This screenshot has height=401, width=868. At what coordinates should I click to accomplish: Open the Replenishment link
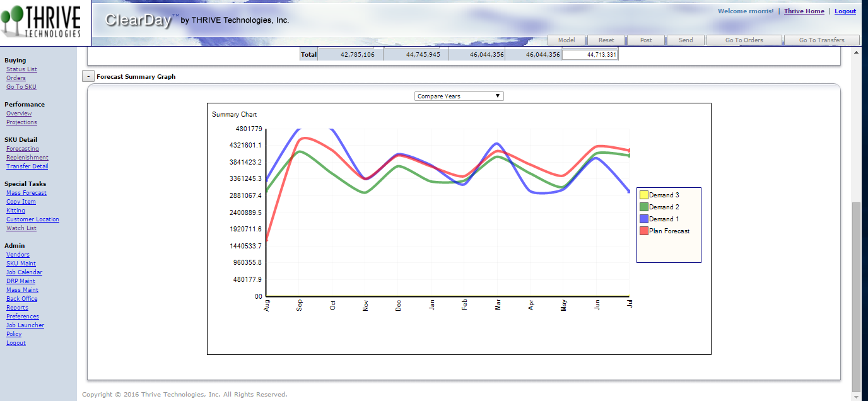(x=27, y=158)
